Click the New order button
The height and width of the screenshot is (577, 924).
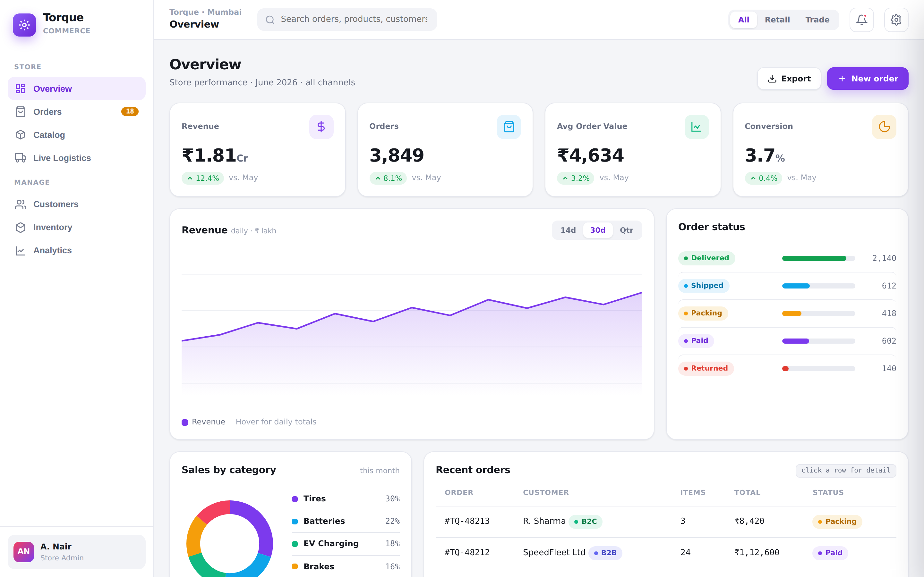click(868, 79)
